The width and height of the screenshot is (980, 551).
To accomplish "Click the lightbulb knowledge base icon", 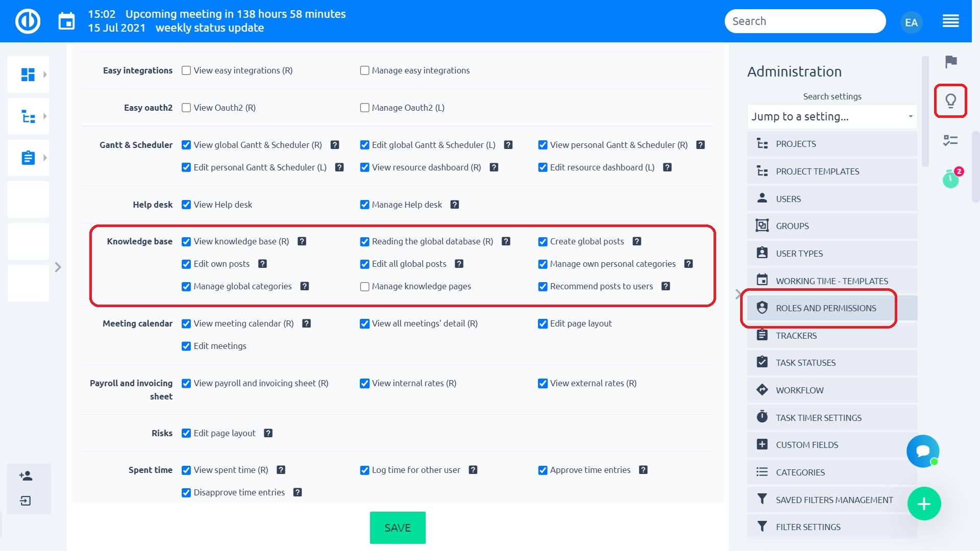I will click(950, 101).
